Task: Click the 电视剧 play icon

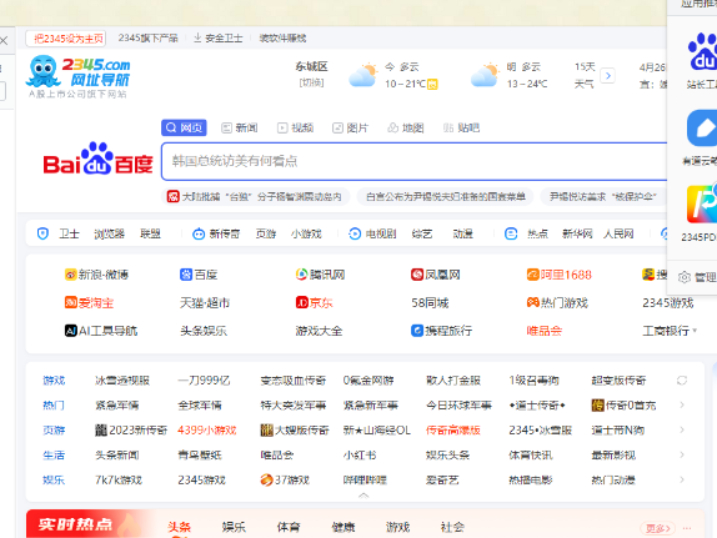Action: 355,234
